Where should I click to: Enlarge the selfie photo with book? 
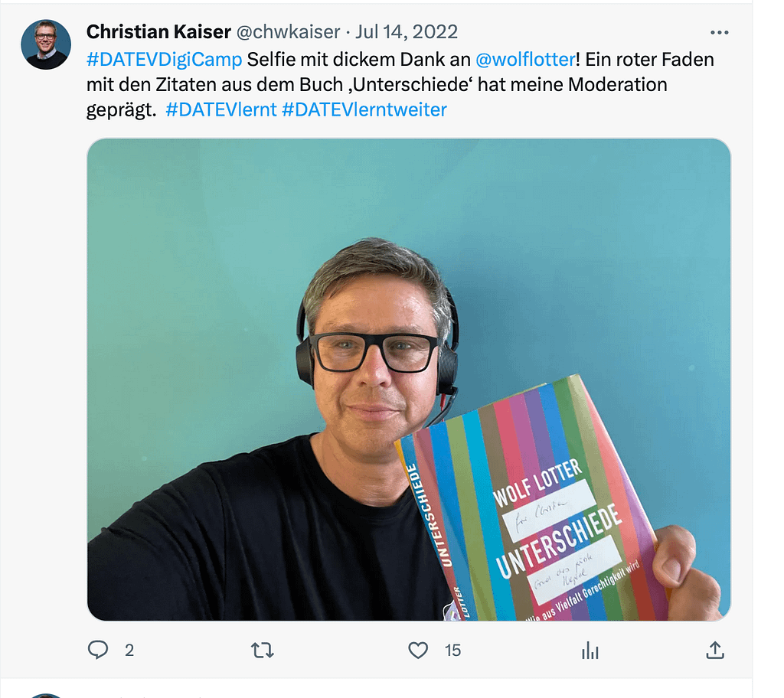click(409, 380)
